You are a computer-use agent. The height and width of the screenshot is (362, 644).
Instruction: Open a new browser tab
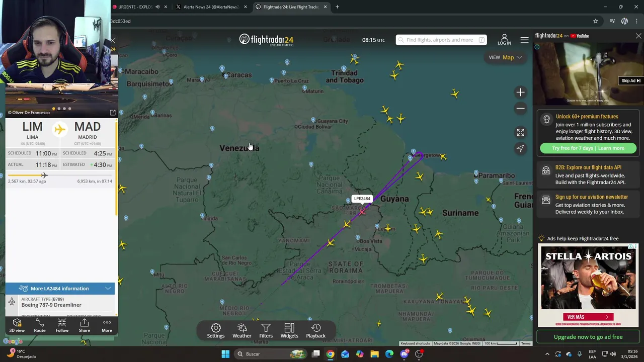[337, 7]
